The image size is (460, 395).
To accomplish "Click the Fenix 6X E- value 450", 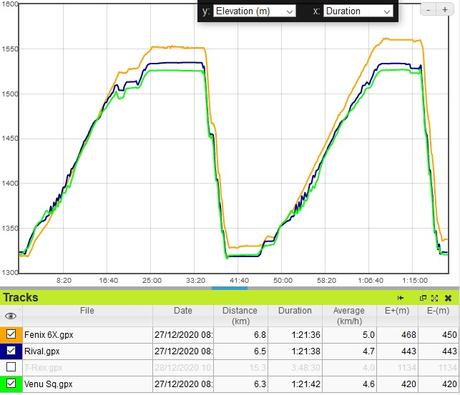I will (x=449, y=335).
